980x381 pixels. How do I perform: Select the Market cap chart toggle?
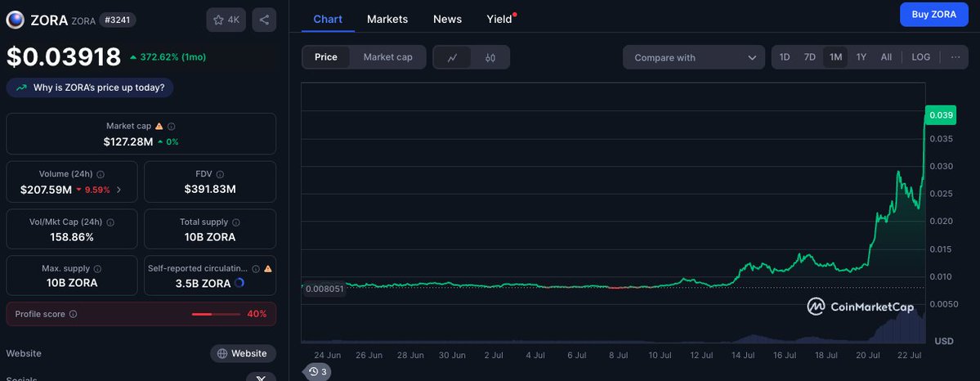[388, 57]
